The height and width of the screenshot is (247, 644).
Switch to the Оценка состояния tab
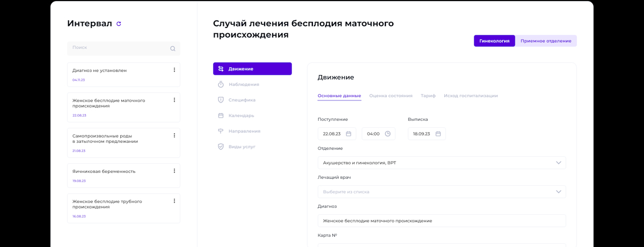(x=391, y=96)
